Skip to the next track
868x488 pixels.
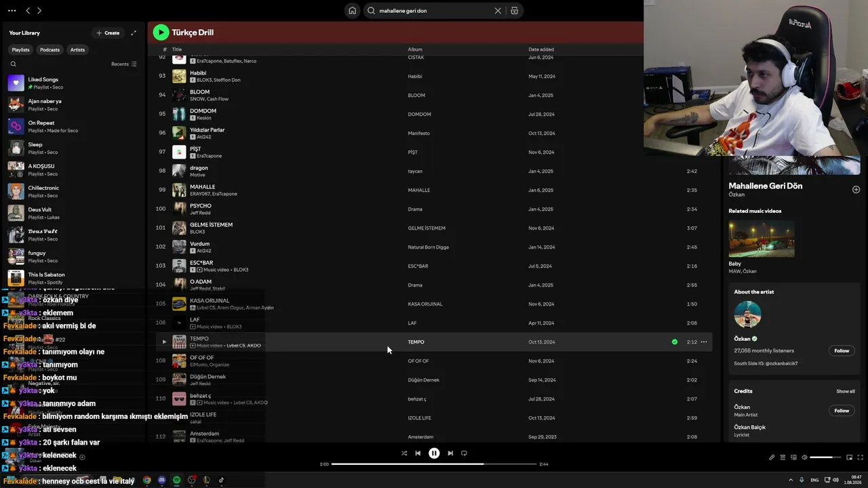pyautogui.click(x=450, y=453)
